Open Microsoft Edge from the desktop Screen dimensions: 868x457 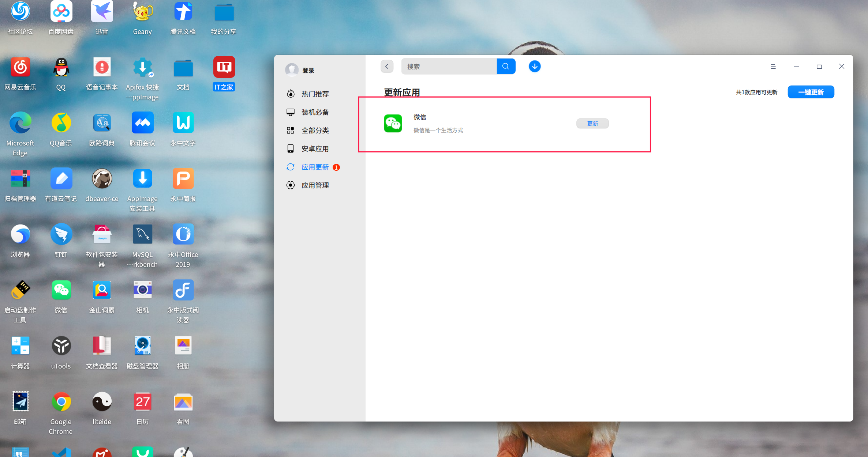point(20,123)
